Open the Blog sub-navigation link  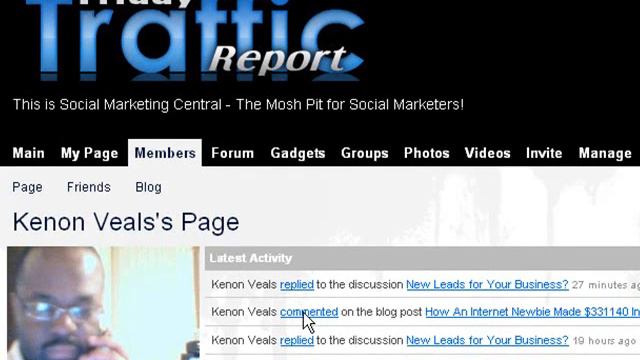click(x=148, y=187)
